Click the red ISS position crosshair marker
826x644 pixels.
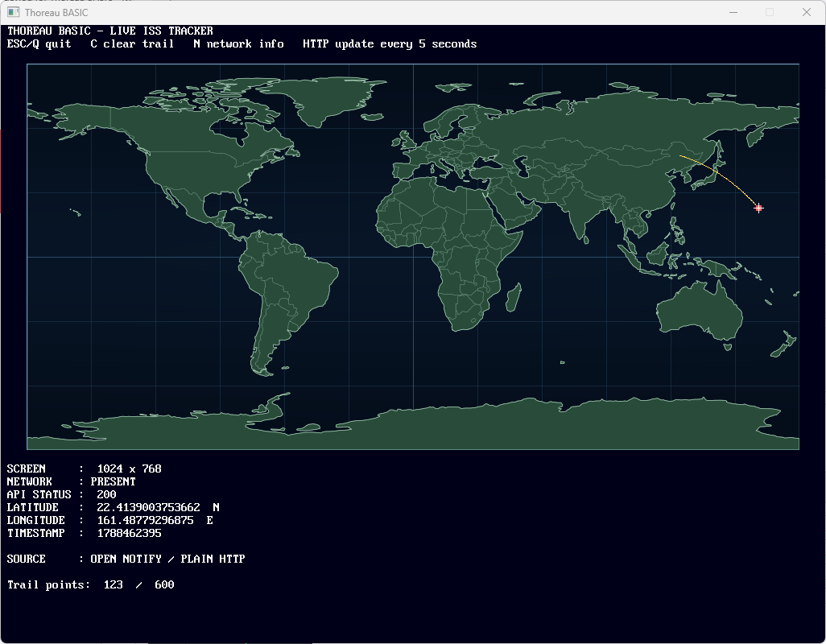758,208
